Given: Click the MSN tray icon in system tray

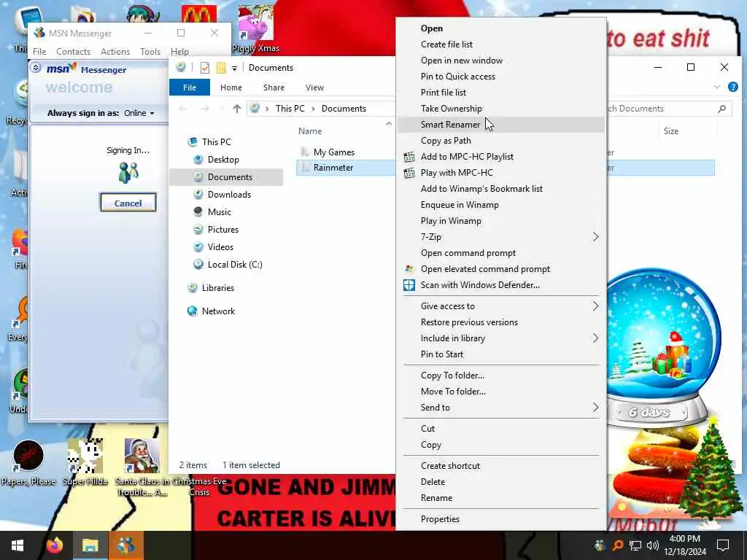Looking at the screenshot, I should (600, 545).
